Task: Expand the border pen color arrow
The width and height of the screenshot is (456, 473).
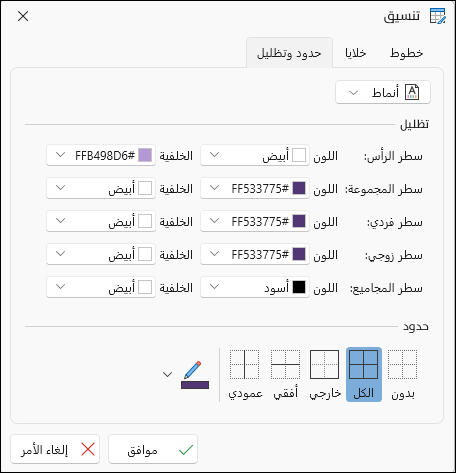Action: coord(167,375)
